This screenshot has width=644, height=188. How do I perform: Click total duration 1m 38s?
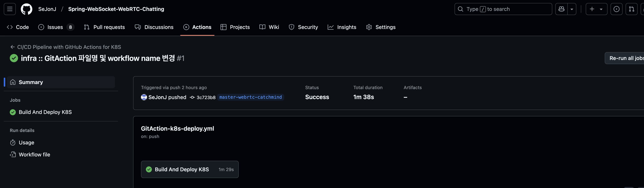coord(364,97)
